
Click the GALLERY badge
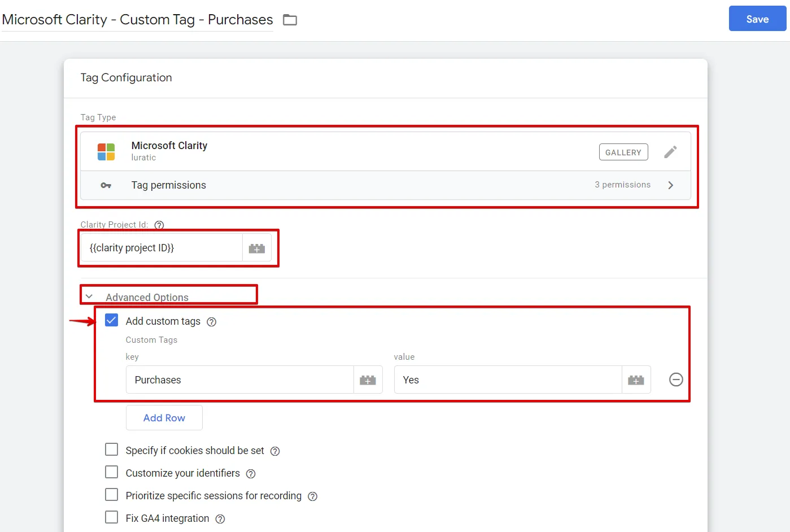point(623,152)
